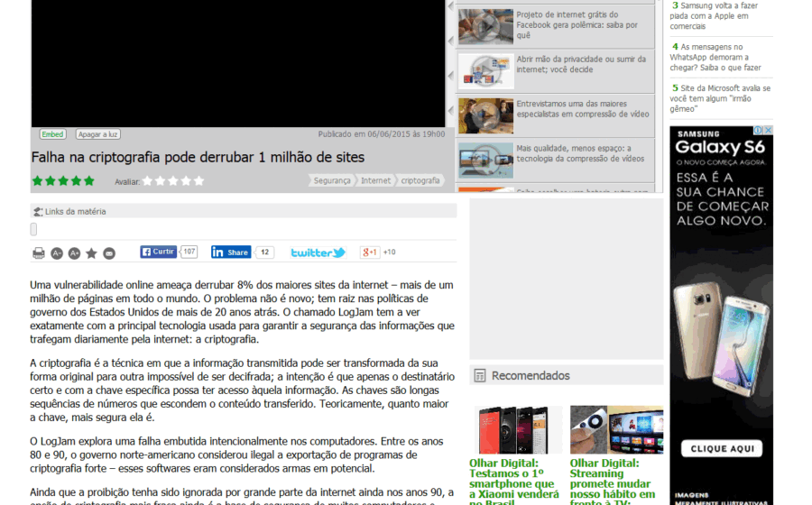
Task: Open Samsung volta a fazer piada story
Action: (715, 15)
